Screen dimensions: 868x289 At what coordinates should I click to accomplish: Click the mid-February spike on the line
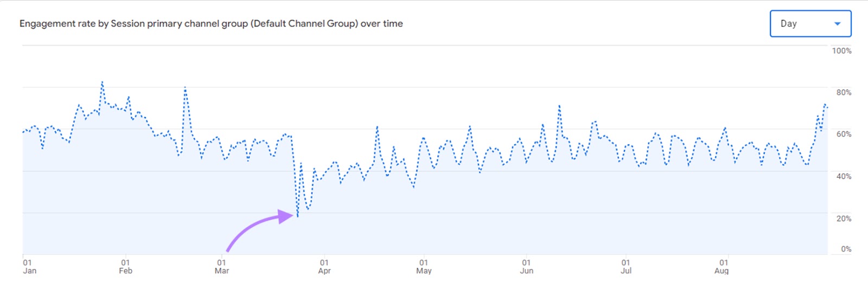185,87
